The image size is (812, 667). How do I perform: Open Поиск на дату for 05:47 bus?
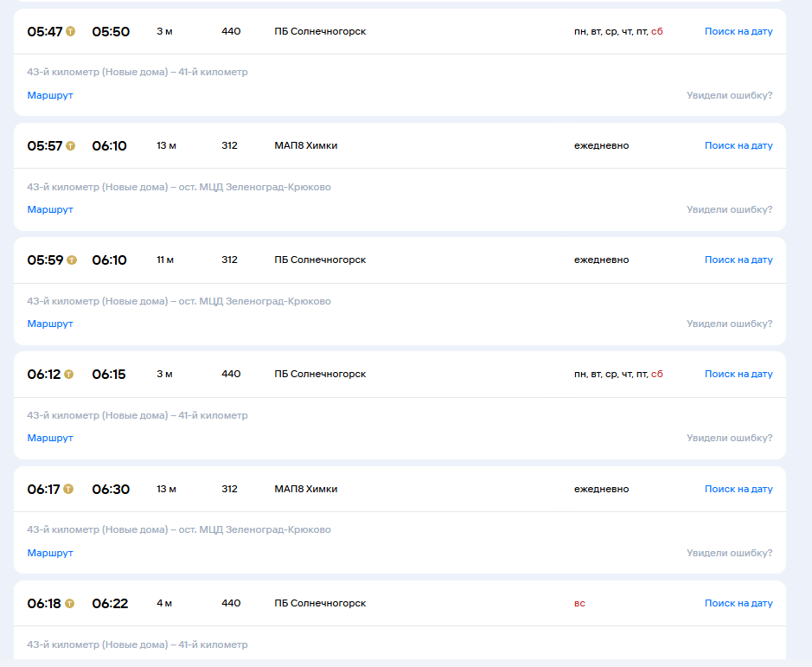point(738,32)
